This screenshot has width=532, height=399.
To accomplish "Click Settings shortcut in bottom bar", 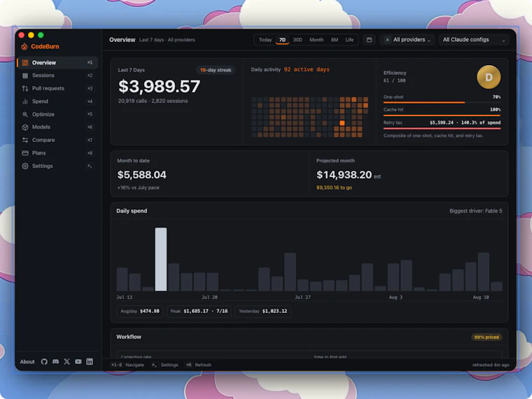I will 165,365.
